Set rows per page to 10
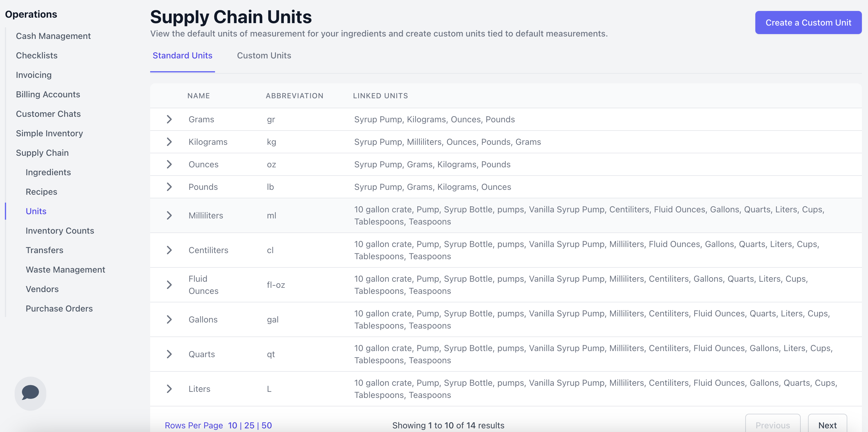 (x=232, y=425)
